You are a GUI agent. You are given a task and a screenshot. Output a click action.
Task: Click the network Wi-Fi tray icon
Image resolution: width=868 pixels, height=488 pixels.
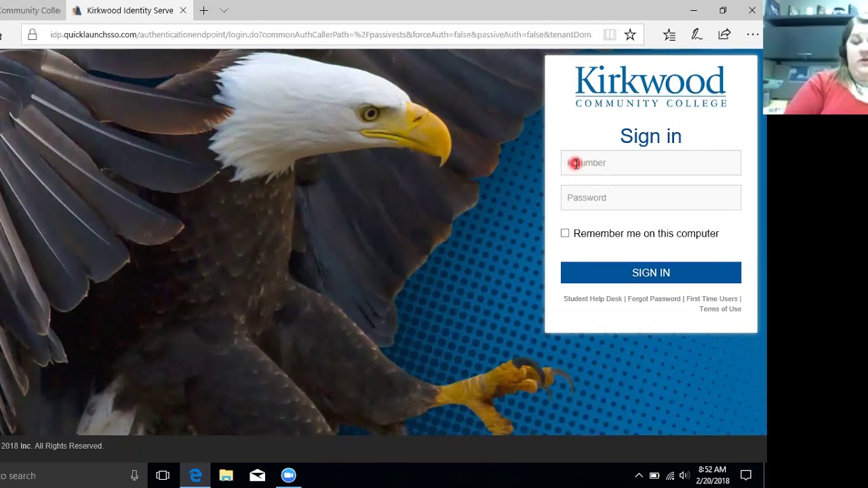tap(670, 476)
